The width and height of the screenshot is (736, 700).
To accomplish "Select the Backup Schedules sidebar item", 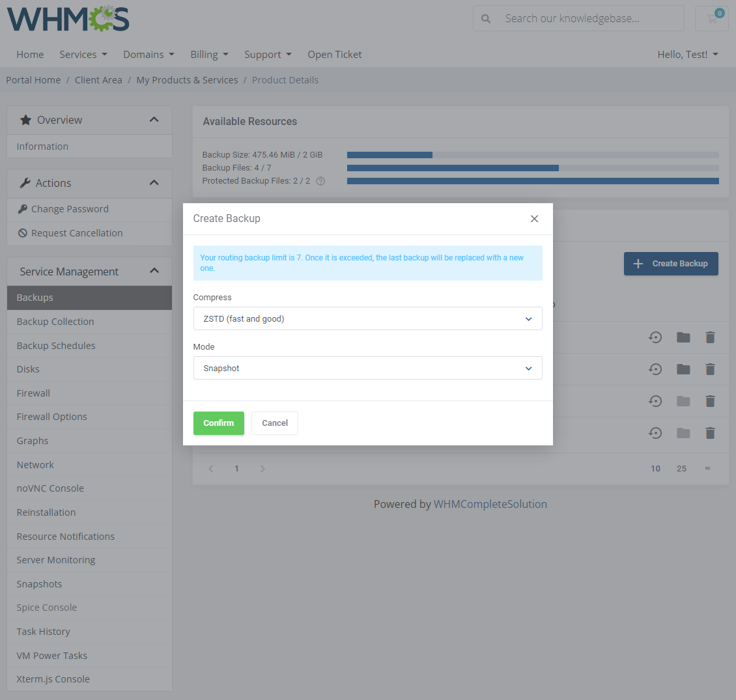I will [56, 345].
